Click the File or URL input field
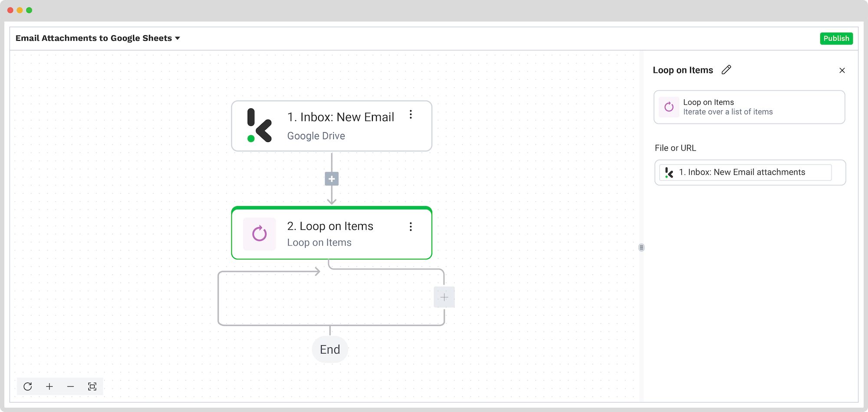This screenshot has width=868, height=412. 750,173
